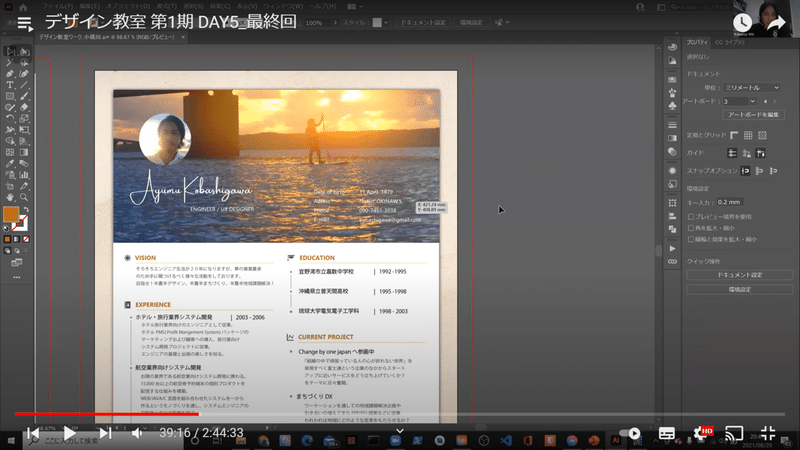The height and width of the screenshot is (450, 800).
Task: Click the orange fill color swatch
Action: [11, 214]
